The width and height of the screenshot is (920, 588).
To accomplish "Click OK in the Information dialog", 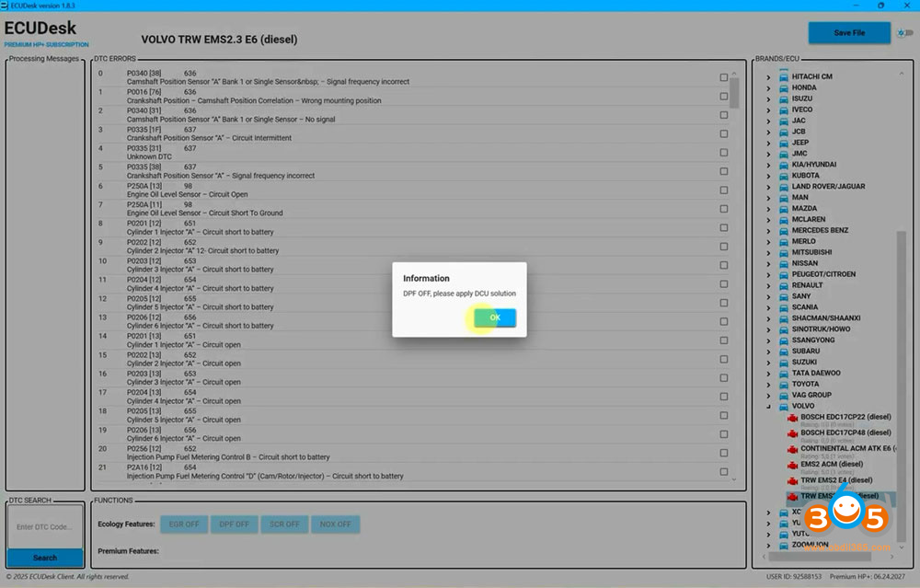I will click(x=495, y=317).
